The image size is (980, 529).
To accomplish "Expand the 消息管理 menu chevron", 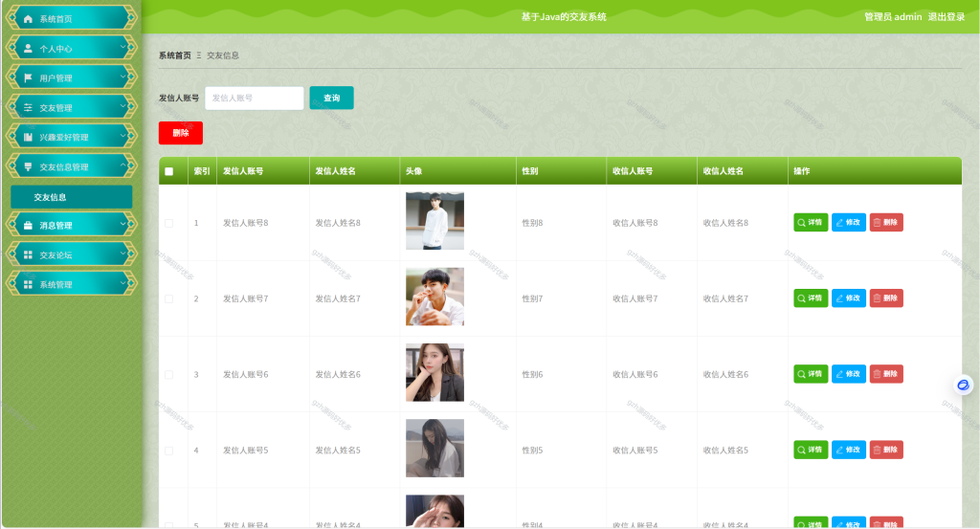I will (123, 225).
